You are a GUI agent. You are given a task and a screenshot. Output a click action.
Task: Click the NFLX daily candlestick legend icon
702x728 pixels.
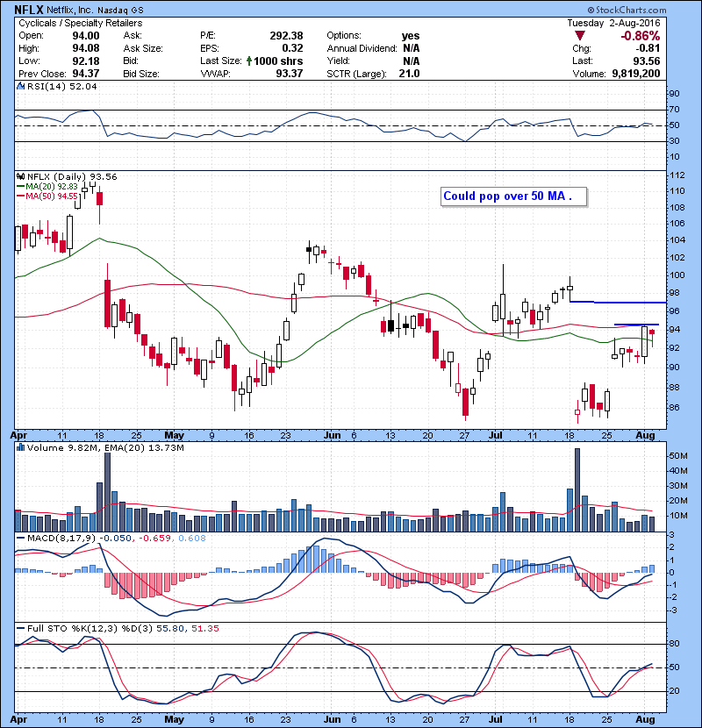[x=20, y=176]
